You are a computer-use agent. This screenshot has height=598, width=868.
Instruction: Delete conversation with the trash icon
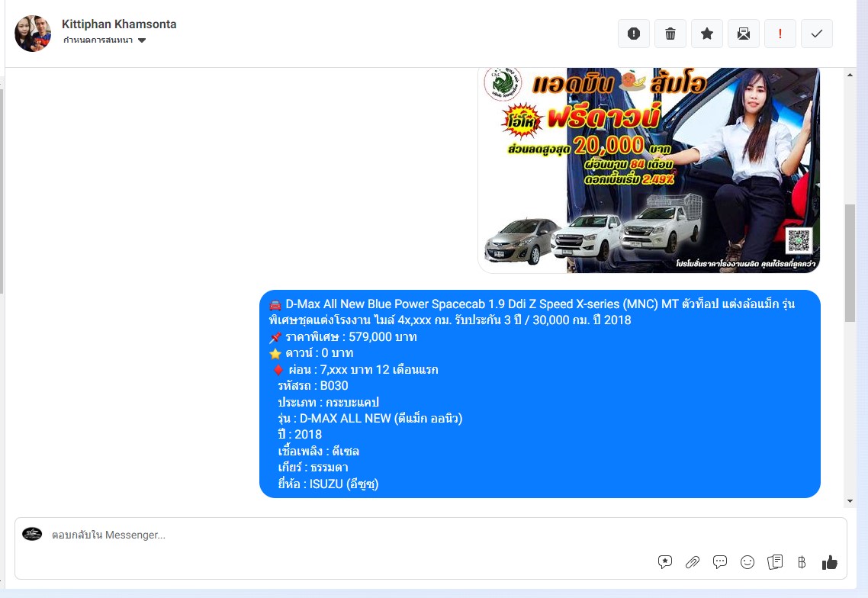(x=670, y=34)
